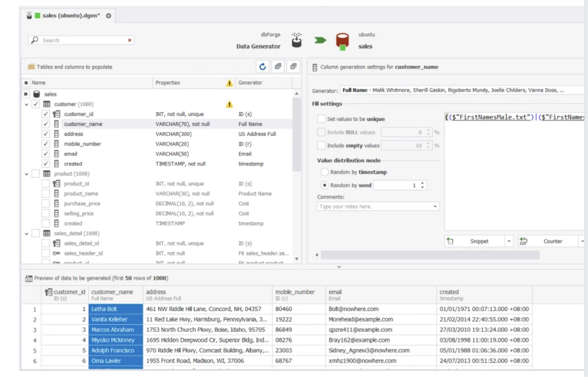This screenshot has width=588, height=377.
Task: Click the product table grid icon
Action: (x=47, y=174)
